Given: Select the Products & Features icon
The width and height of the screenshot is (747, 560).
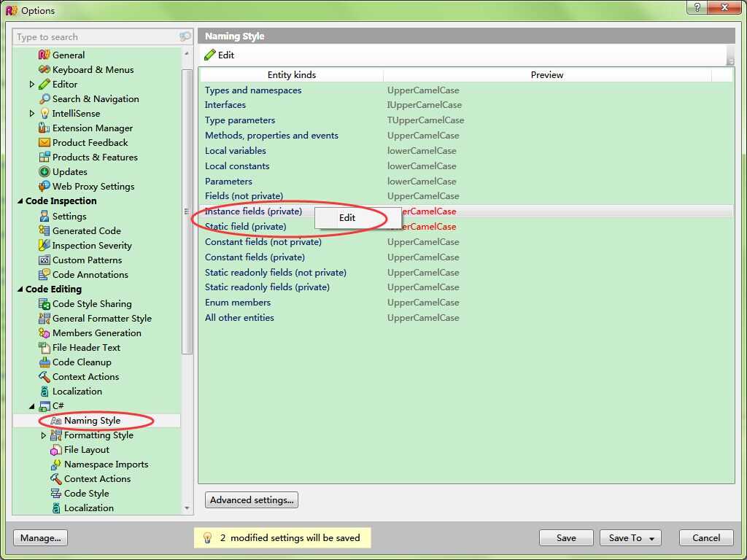Looking at the screenshot, I should [x=44, y=157].
